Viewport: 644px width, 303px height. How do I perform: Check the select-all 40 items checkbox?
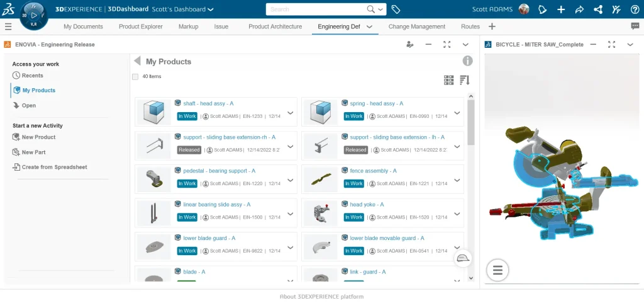pyautogui.click(x=135, y=77)
